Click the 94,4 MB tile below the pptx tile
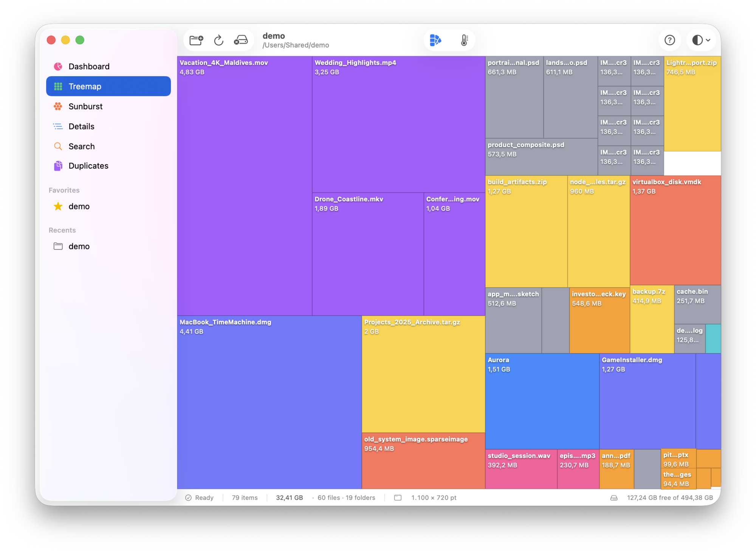 pos(679,479)
